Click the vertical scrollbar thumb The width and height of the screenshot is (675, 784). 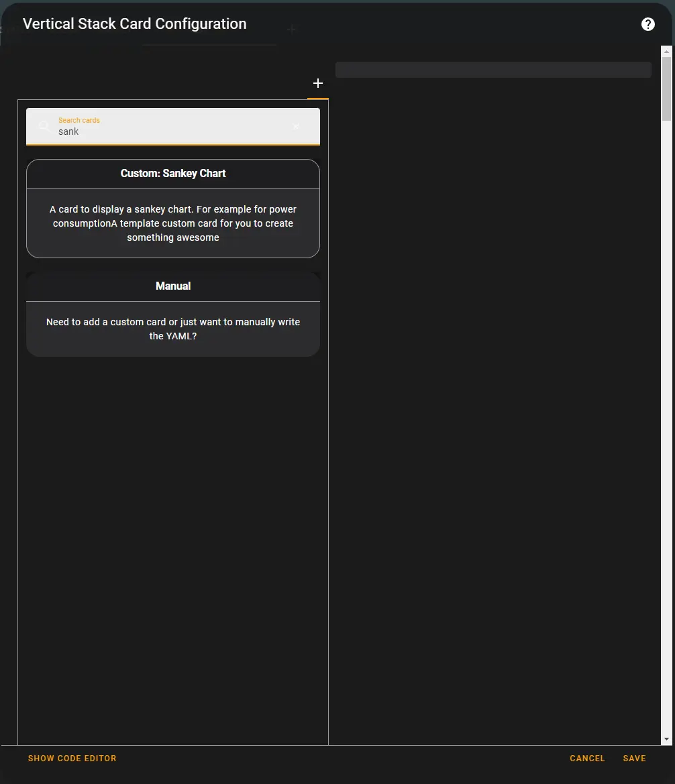click(666, 89)
